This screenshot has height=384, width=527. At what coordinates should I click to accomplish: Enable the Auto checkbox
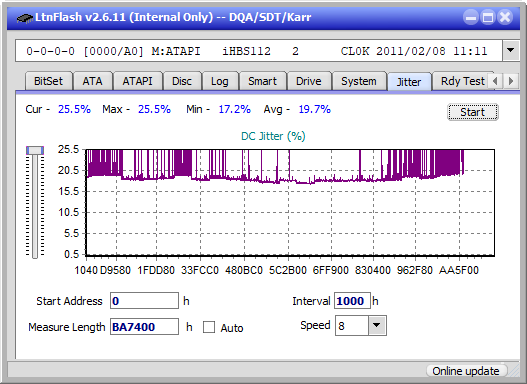[x=209, y=327]
